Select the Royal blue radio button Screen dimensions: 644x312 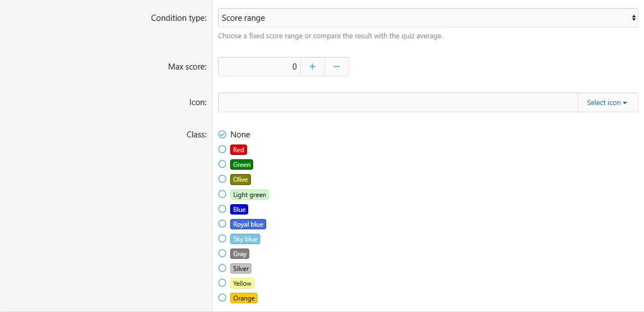click(222, 224)
